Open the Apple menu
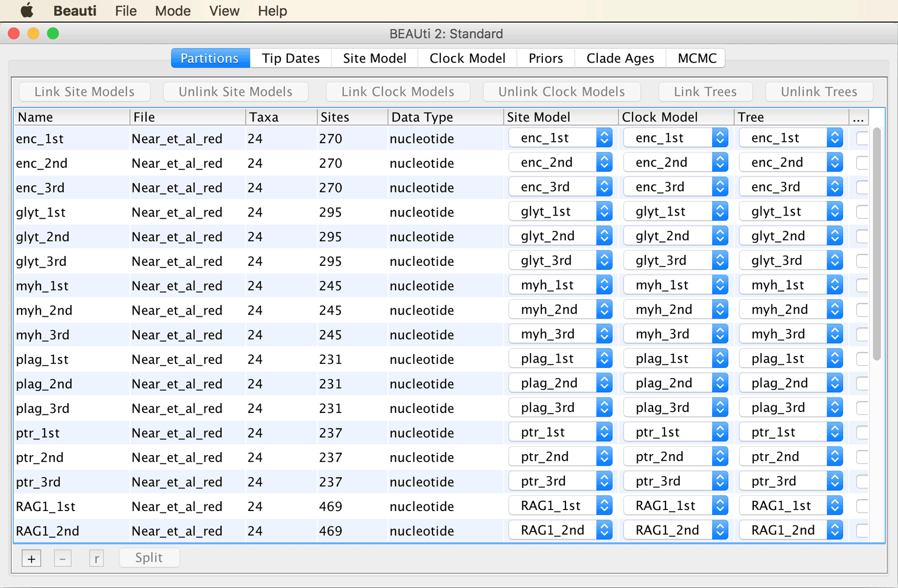898x588 pixels. click(26, 11)
